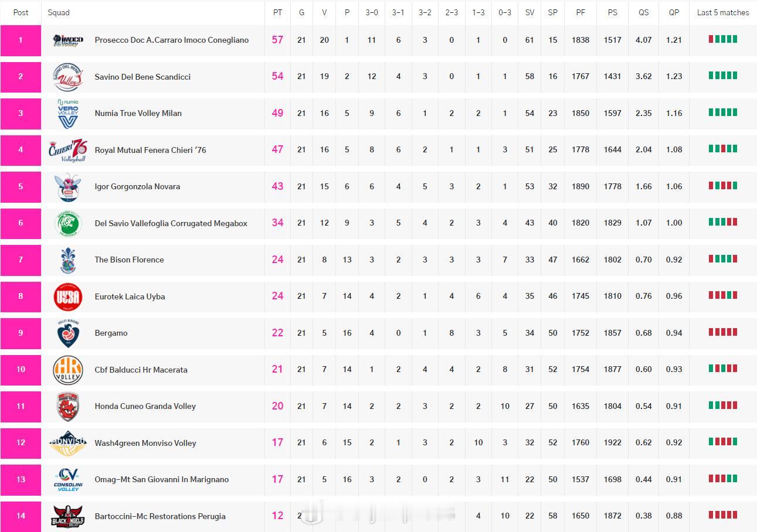
Task: Select the 3-0 column header
Action: pos(372,12)
